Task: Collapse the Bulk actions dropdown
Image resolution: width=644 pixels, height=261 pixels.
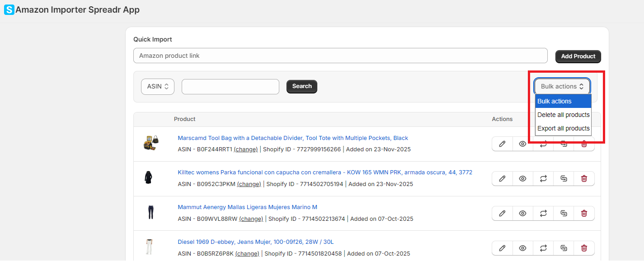Action: [x=562, y=86]
